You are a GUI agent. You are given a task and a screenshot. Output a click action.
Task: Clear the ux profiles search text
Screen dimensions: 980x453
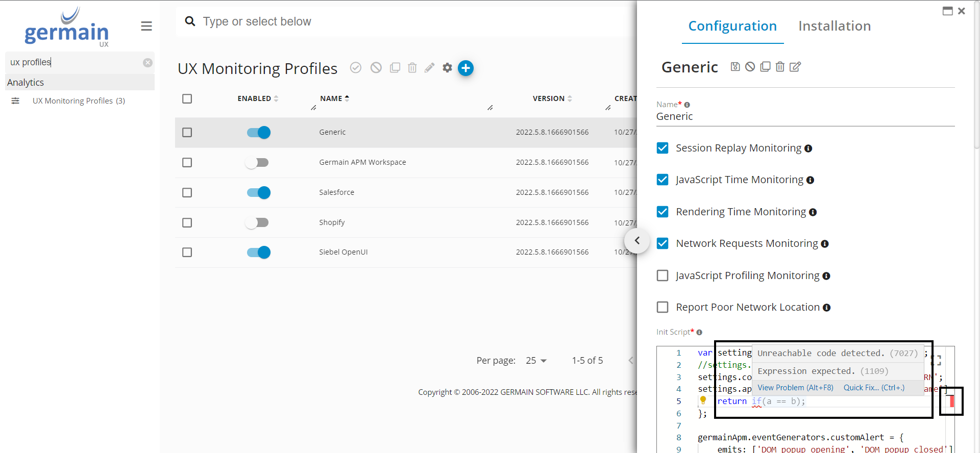coord(148,63)
